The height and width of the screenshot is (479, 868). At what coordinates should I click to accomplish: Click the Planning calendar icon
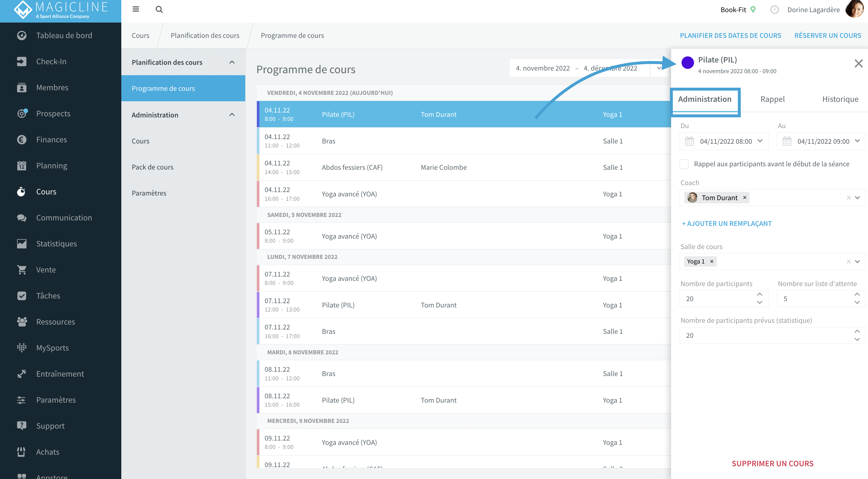click(21, 166)
